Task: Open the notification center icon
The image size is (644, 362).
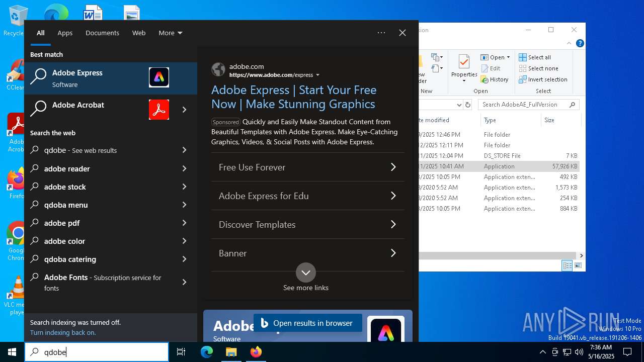Action: pyautogui.click(x=627, y=352)
